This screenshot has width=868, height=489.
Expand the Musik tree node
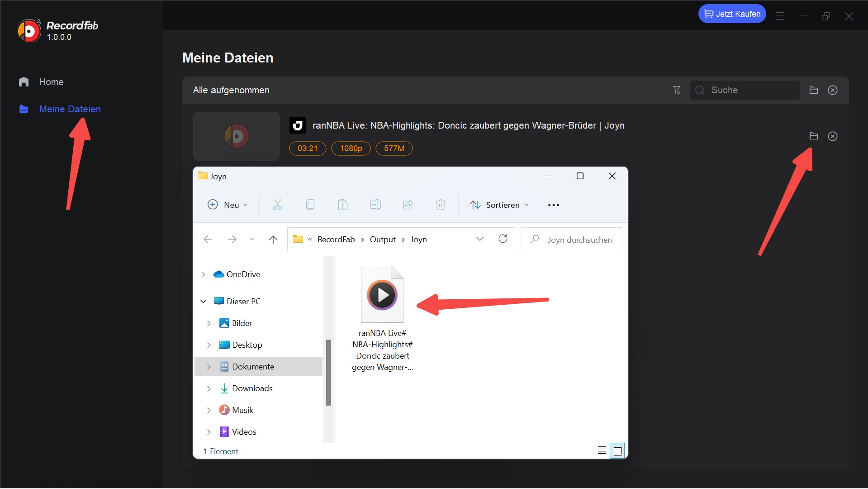click(209, 410)
